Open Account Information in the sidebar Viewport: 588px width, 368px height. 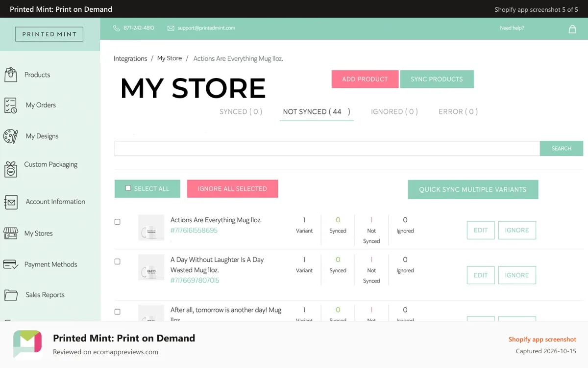55,202
